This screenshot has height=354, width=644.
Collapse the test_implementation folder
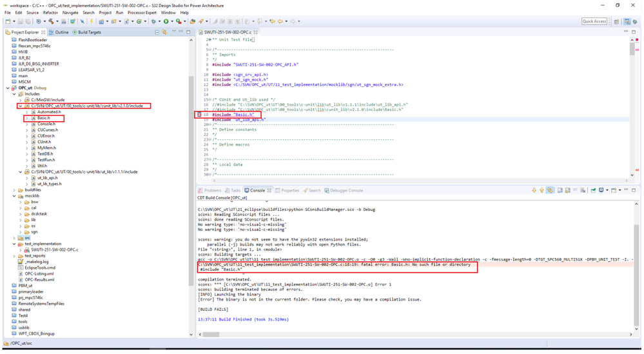click(14, 244)
